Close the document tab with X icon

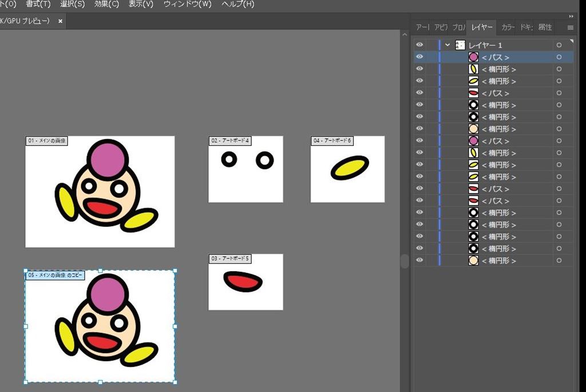coord(61,21)
